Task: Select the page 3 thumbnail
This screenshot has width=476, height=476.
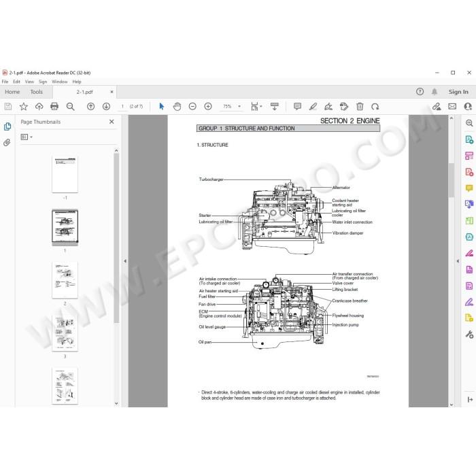Action: 65,333
